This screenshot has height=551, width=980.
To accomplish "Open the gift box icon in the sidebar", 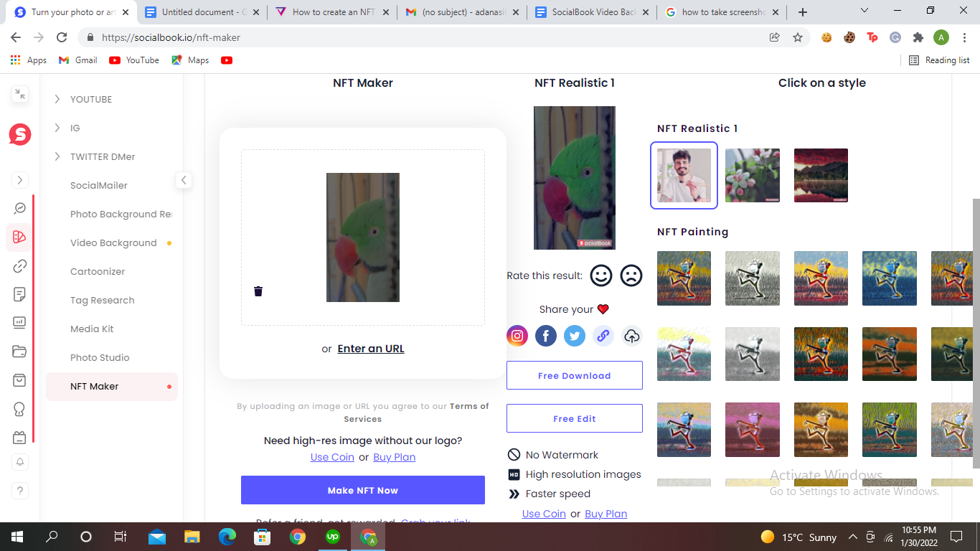I will [20, 438].
